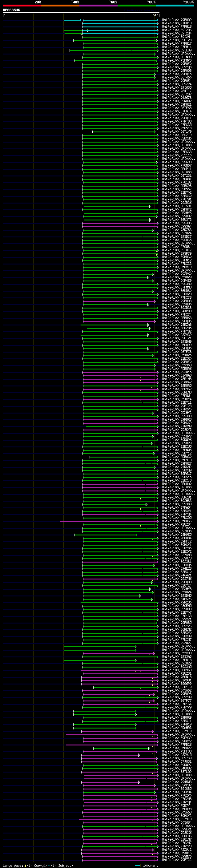This screenshot has height=868, width=197.
Task: Click the purple ~60% identity legend segment
Action: (99, 6)
